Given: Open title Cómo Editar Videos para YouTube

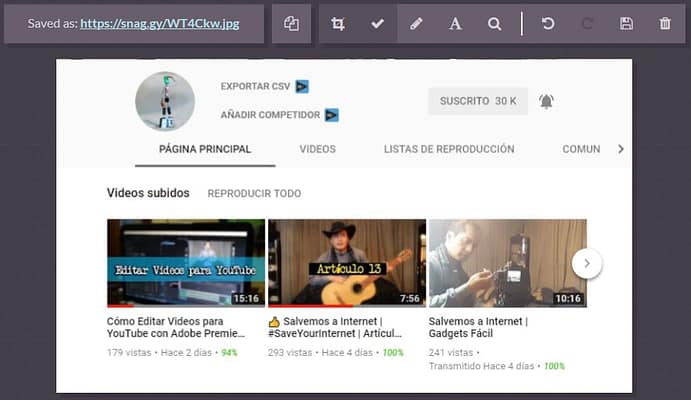Looking at the screenshot, I should tap(175, 327).
